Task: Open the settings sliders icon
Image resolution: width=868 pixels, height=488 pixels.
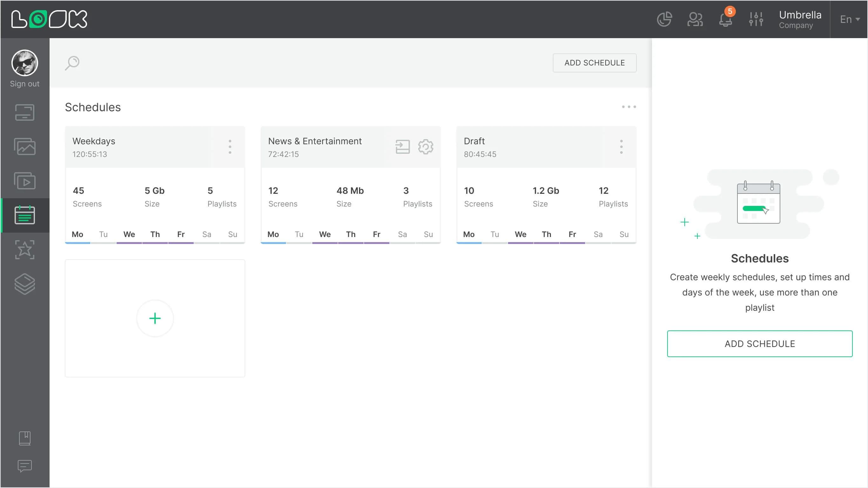Action: pos(756,19)
